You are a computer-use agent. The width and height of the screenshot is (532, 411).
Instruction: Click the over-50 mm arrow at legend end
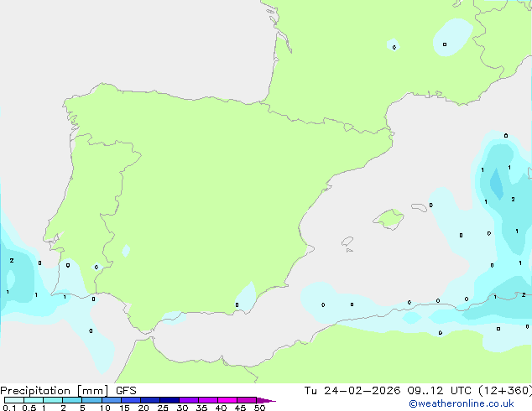pyautogui.click(x=266, y=400)
